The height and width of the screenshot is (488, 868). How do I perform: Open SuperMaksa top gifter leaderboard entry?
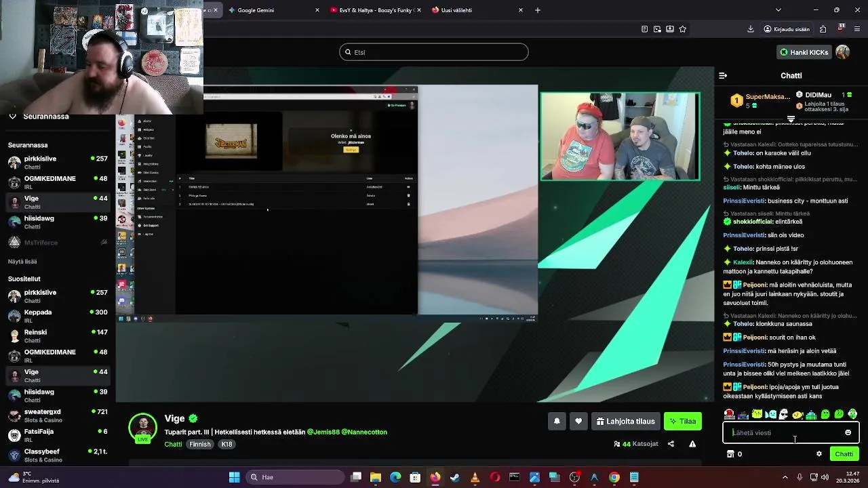(761, 101)
